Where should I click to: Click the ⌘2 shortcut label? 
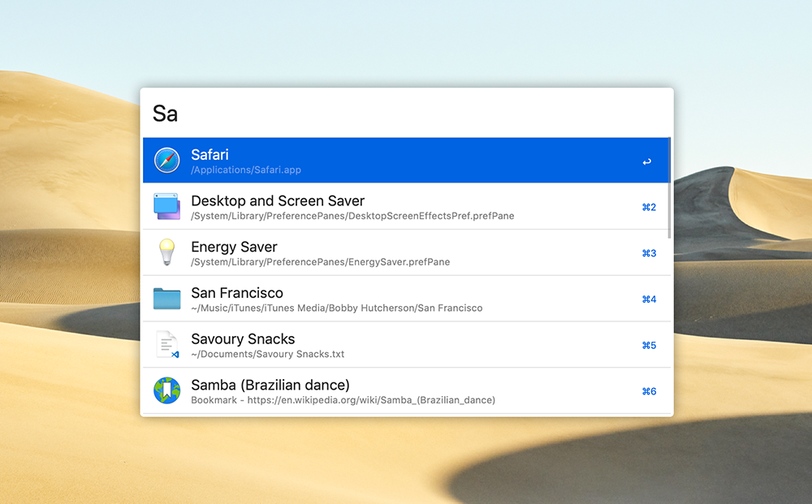click(x=649, y=207)
